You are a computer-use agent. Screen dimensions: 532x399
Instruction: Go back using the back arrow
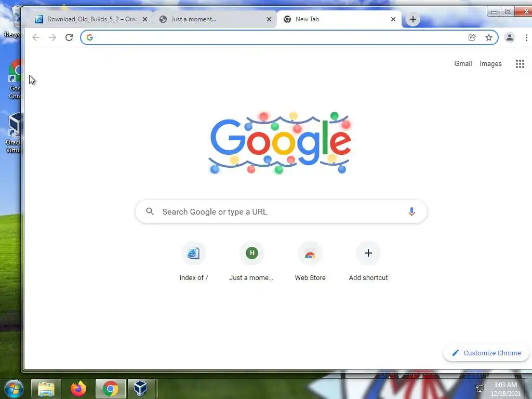click(36, 37)
